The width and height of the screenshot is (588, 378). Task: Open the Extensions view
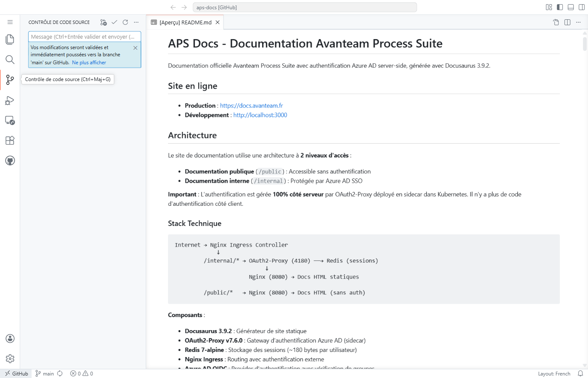(10, 141)
